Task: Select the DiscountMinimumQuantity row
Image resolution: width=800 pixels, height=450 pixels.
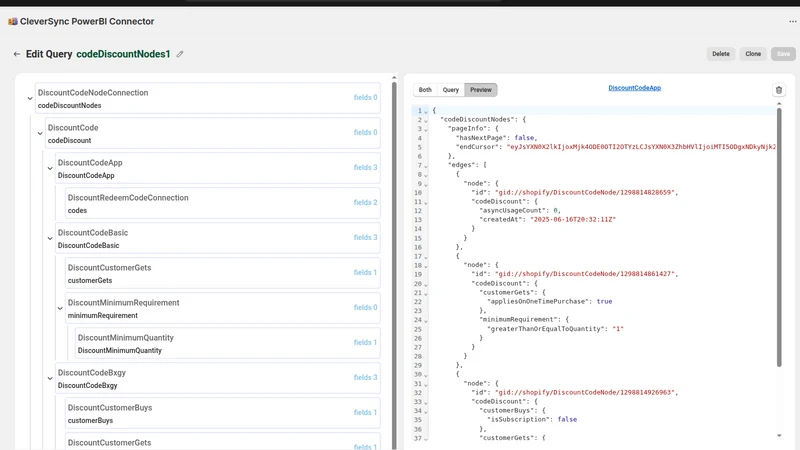Action: pos(228,343)
